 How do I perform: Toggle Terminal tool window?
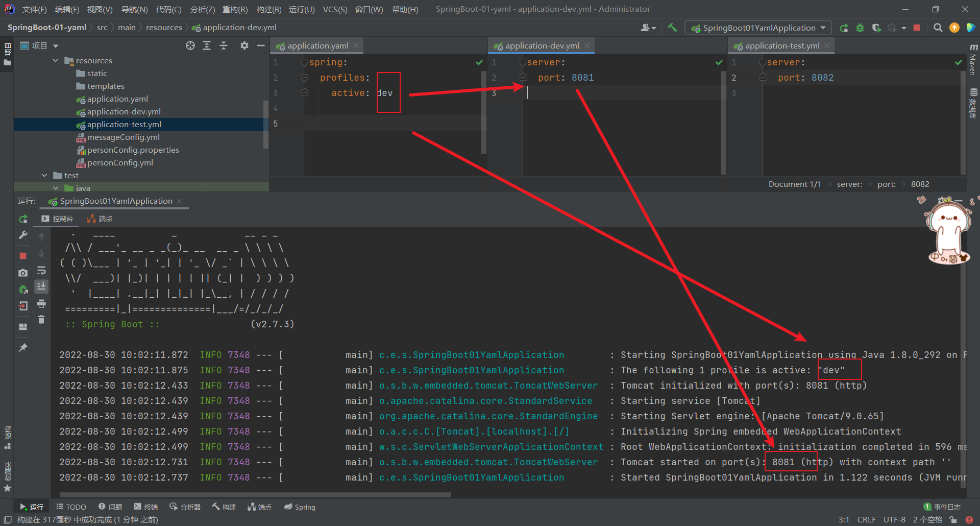coord(145,507)
